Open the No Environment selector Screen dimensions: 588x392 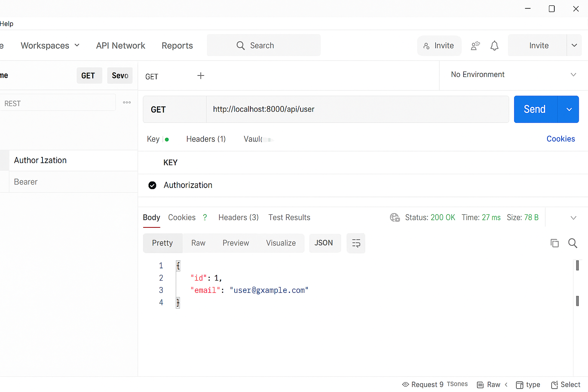[513, 74]
